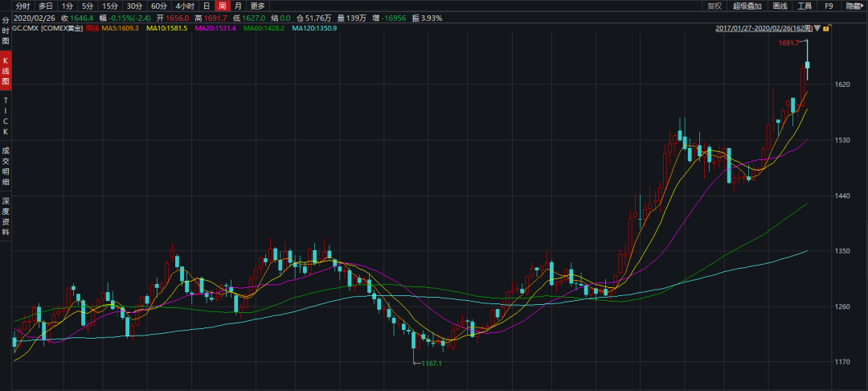
Task: Click the change value -0.15%(-2.4)
Action: (131, 18)
